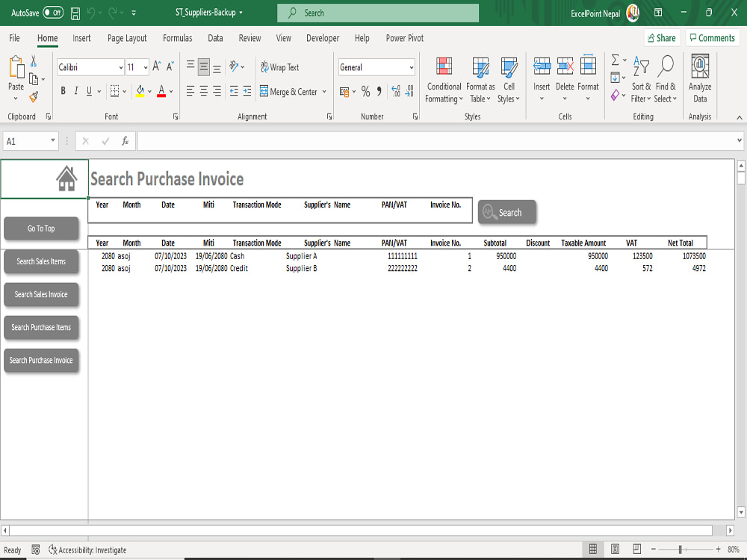The image size is (747, 560).
Task: Toggle AutoSave switch
Action: click(x=53, y=13)
